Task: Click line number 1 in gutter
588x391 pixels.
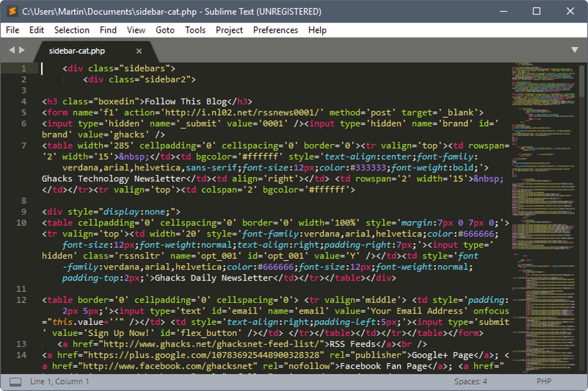Action: point(24,68)
